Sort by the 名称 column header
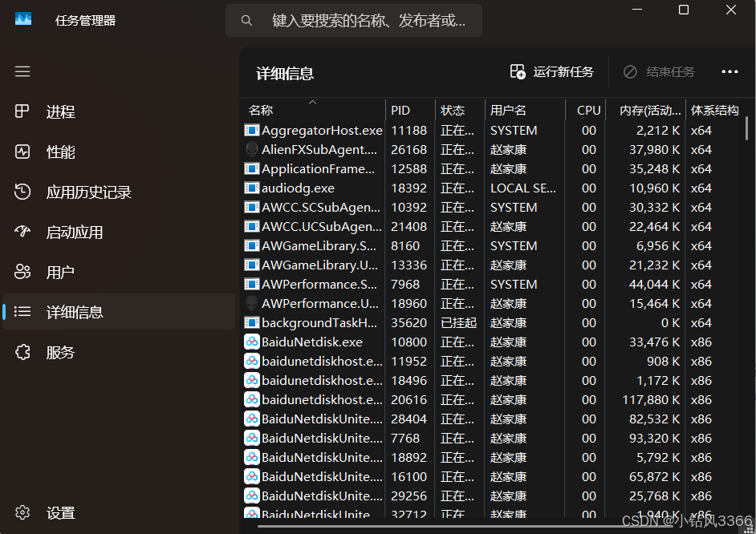Screen dimensions: 756x534 click(x=313, y=111)
